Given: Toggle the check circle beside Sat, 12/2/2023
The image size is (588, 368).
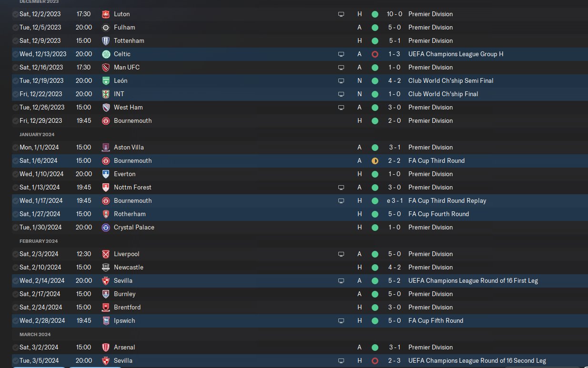Looking at the screenshot, I should pyautogui.click(x=16, y=14).
